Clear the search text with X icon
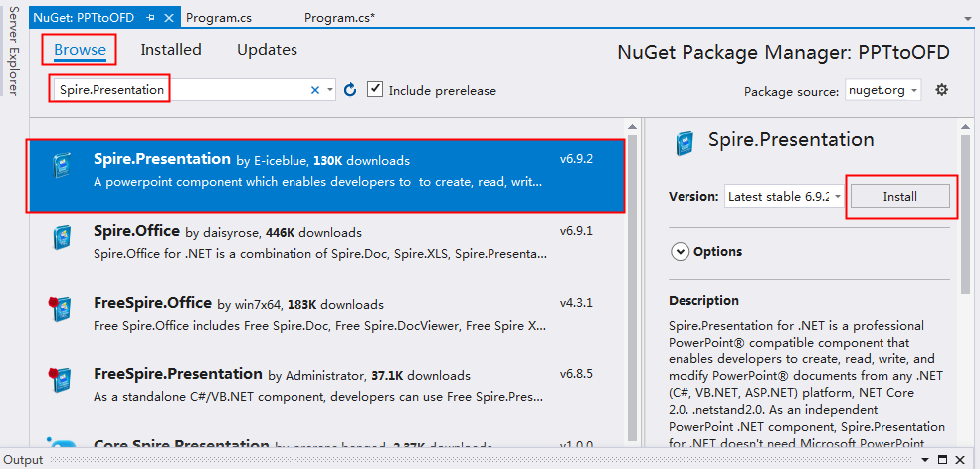 pyautogui.click(x=315, y=90)
